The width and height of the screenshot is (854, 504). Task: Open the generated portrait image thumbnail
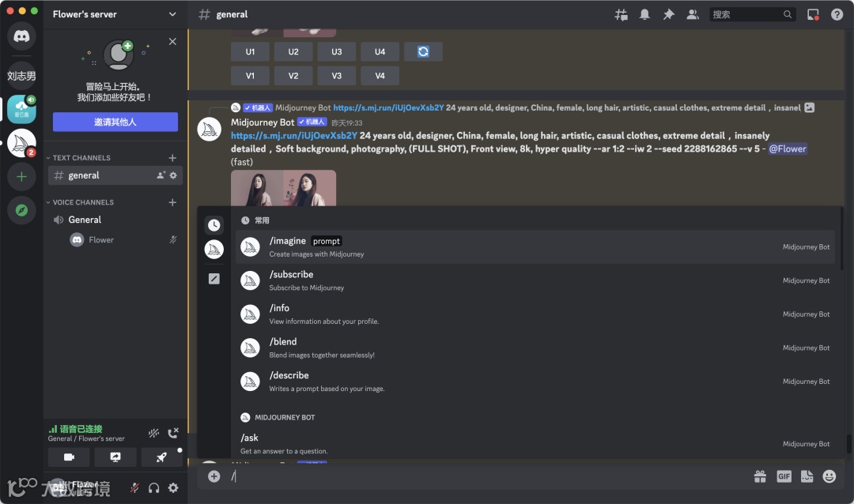pyautogui.click(x=283, y=188)
